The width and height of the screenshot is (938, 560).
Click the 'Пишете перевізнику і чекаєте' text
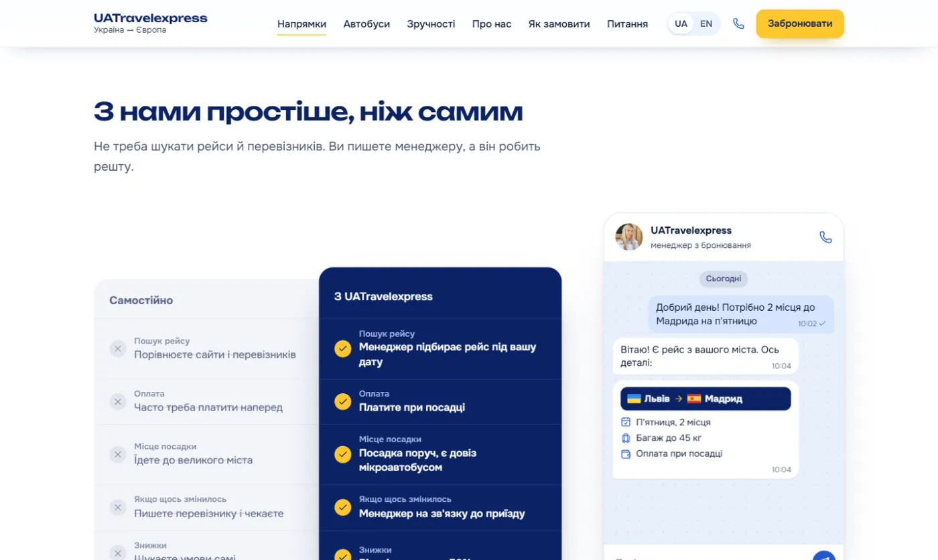(x=209, y=514)
